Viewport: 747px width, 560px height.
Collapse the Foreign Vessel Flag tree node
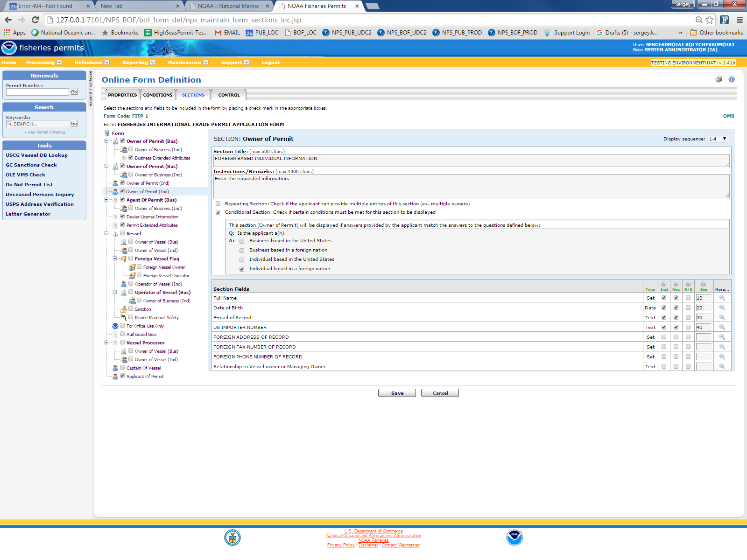pyautogui.click(x=115, y=259)
